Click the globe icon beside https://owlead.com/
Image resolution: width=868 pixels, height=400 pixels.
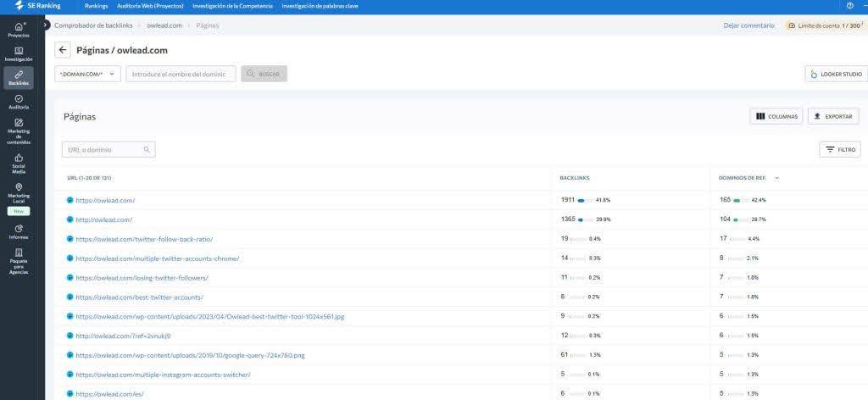coord(70,200)
